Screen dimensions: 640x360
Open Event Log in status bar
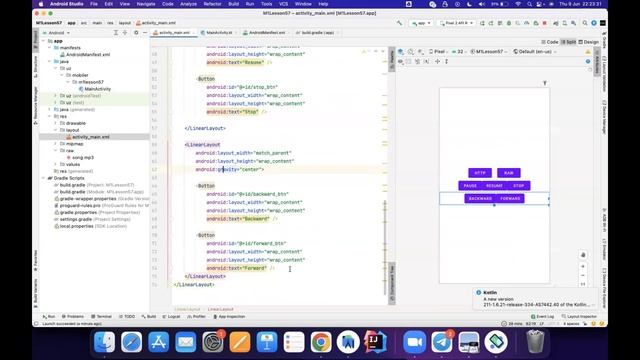pos(542,317)
